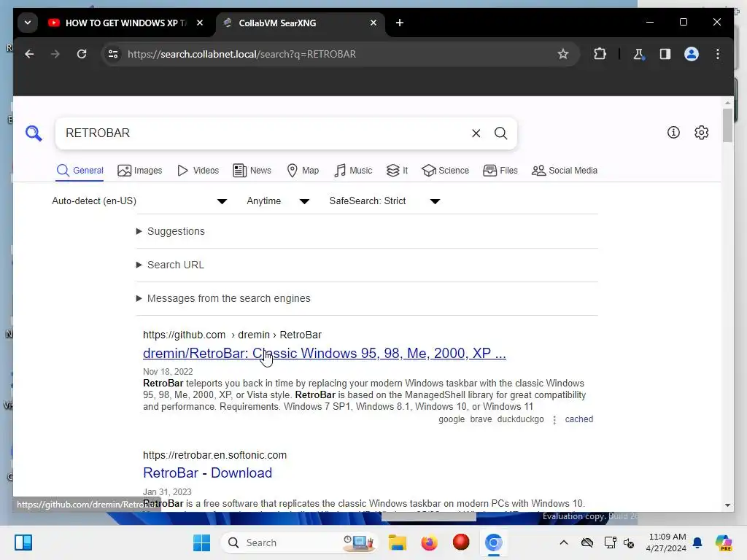The image size is (747, 560).
Task: Toggle the browser side panel
Action: (665, 54)
